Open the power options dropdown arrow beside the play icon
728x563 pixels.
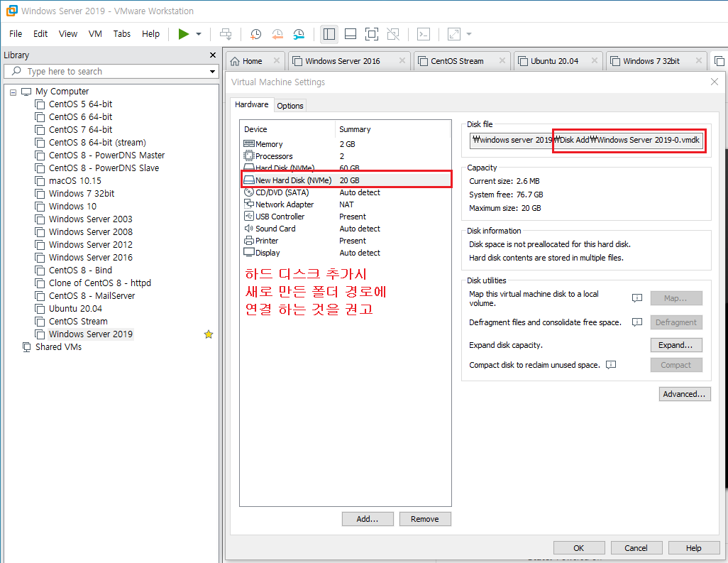click(x=199, y=34)
